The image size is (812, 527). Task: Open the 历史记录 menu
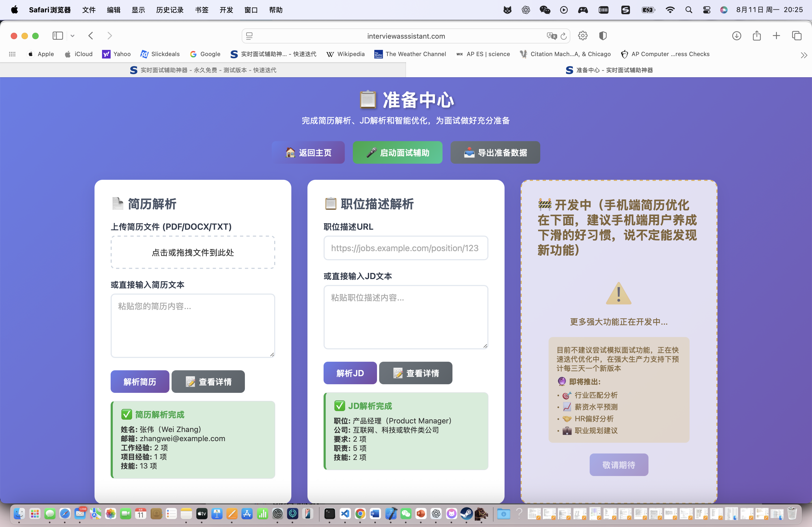[169, 10]
